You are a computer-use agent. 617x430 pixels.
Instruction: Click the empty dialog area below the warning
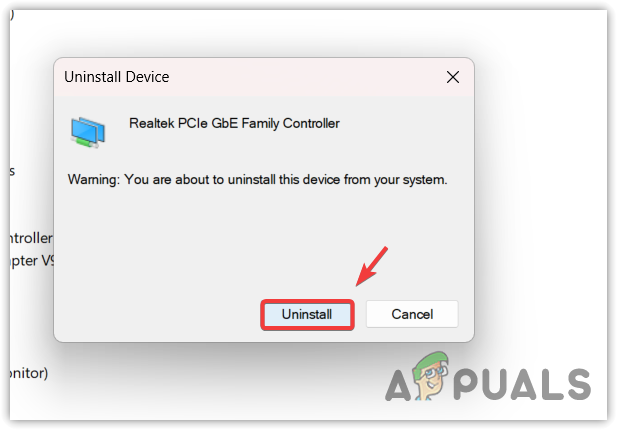(264, 236)
